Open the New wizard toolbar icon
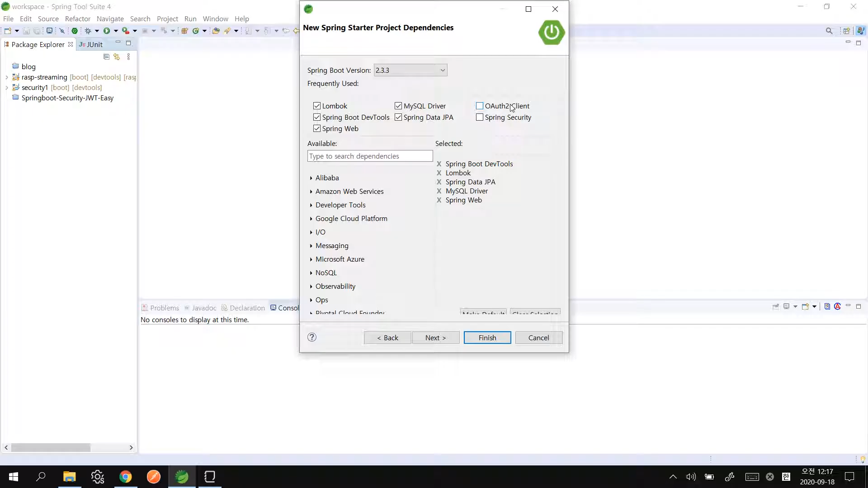The image size is (868, 488). click(8, 31)
